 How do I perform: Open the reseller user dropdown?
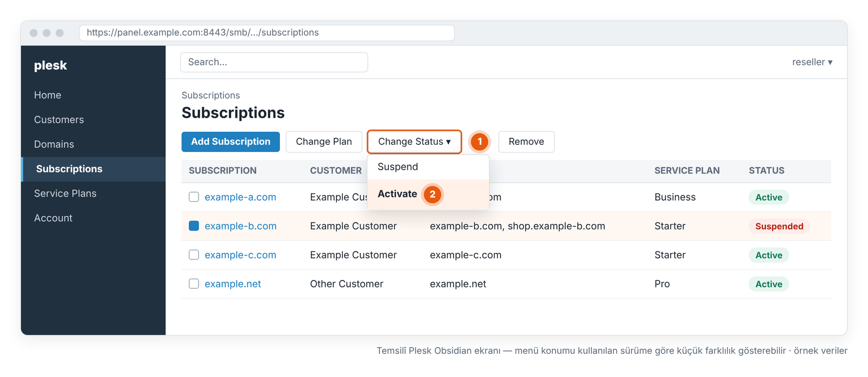coord(812,62)
